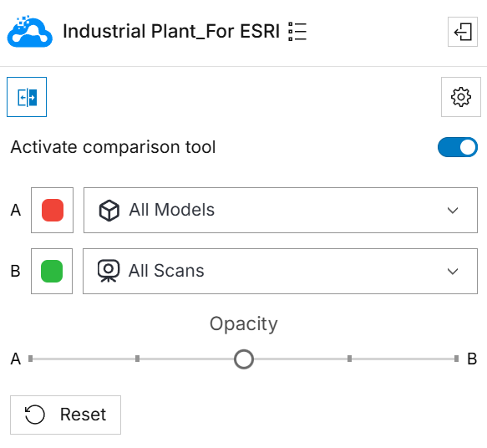This screenshot has height=448, width=487.
Task: Click the circular arrow reset icon
Action: (x=35, y=415)
